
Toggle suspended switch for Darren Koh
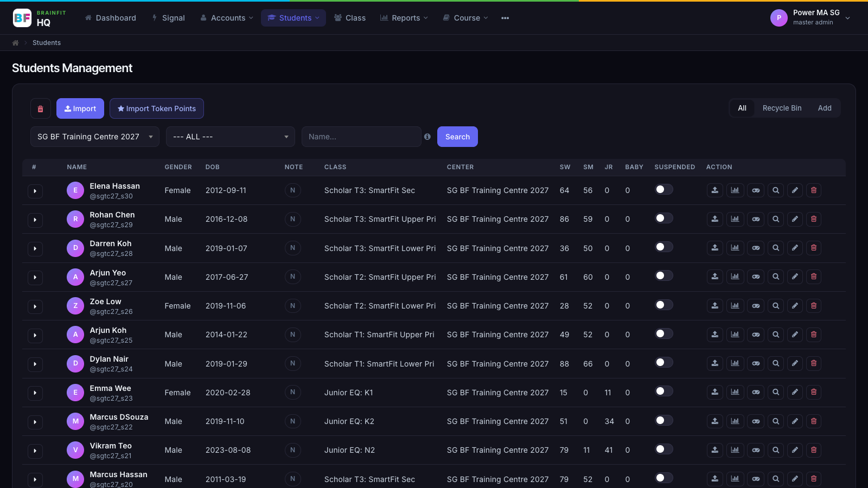[x=663, y=247]
